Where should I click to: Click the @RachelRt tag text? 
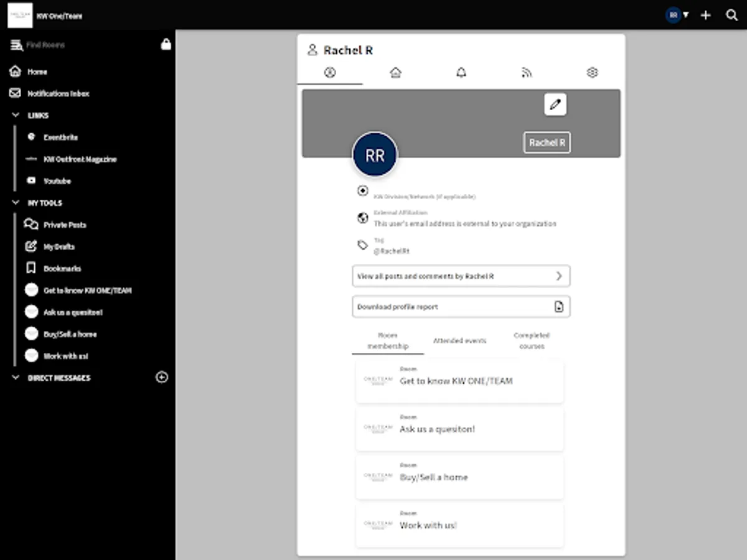point(392,251)
